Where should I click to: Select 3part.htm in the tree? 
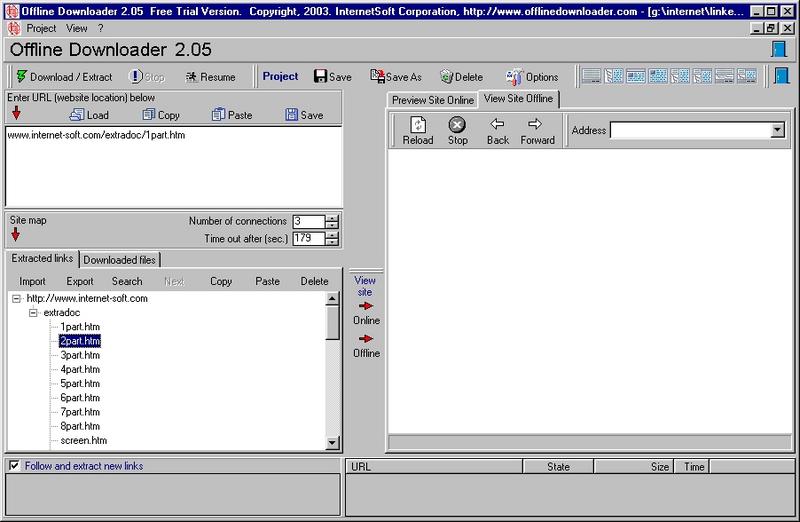click(x=80, y=355)
